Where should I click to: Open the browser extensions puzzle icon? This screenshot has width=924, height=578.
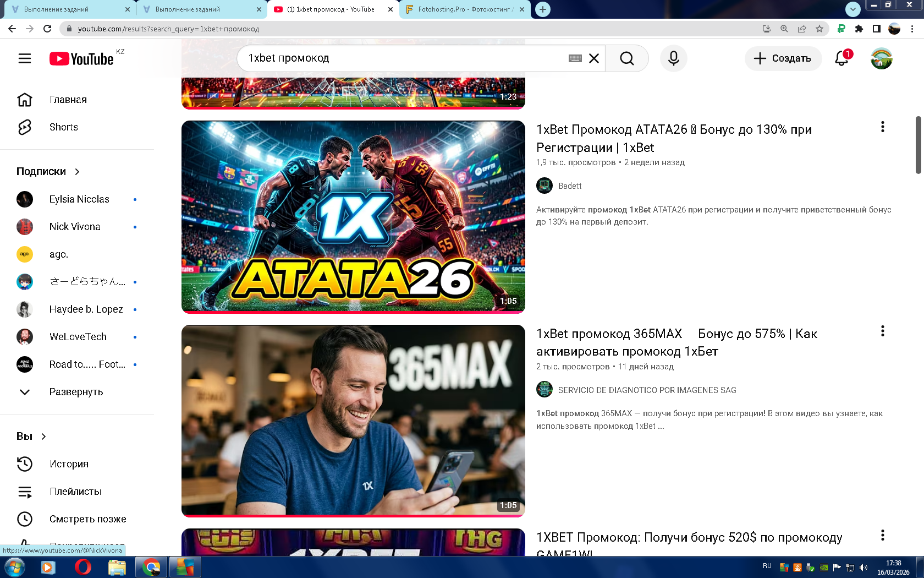coord(859,29)
